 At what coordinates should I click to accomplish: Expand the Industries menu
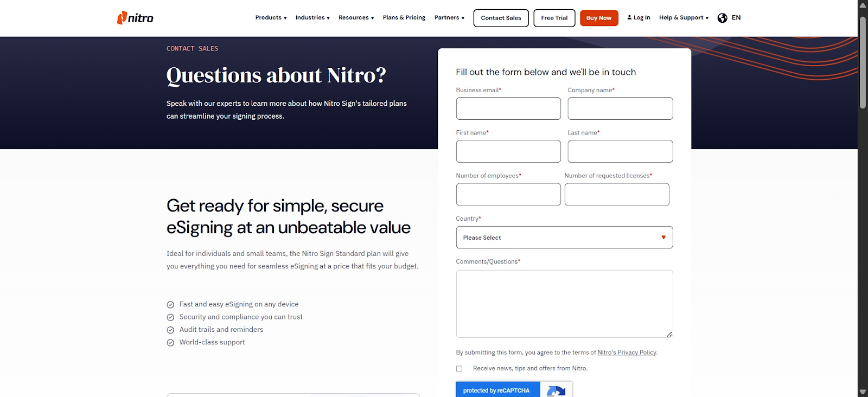312,18
